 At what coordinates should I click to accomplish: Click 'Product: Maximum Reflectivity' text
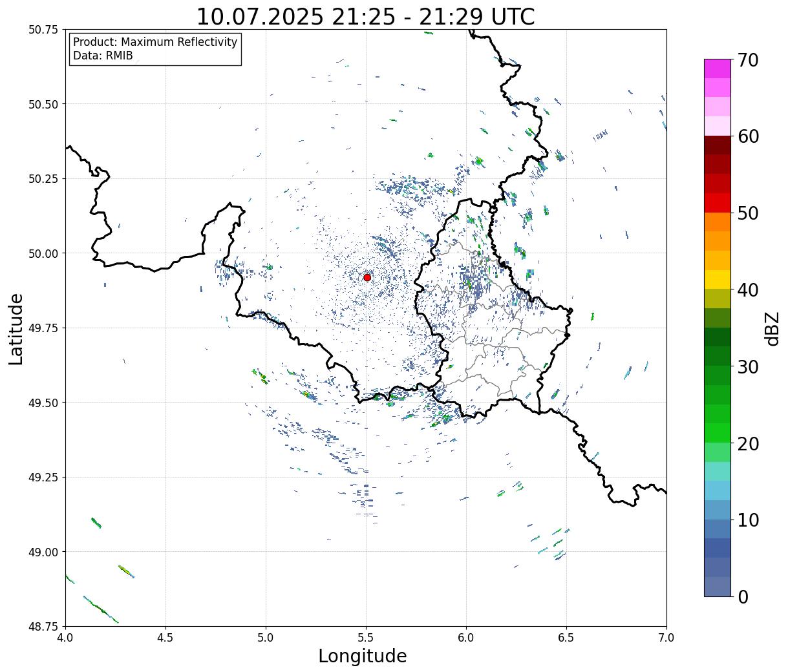point(155,42)
